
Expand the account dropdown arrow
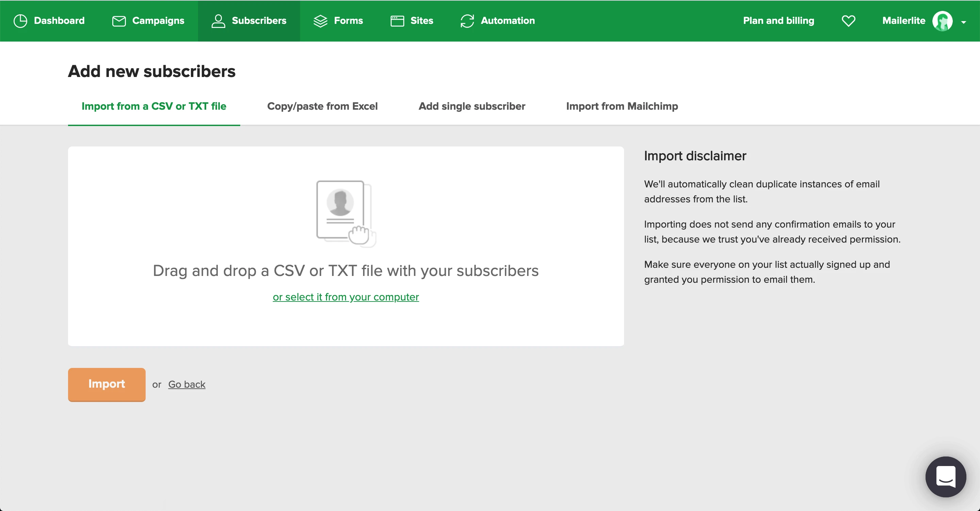click(x=964, y=22)
